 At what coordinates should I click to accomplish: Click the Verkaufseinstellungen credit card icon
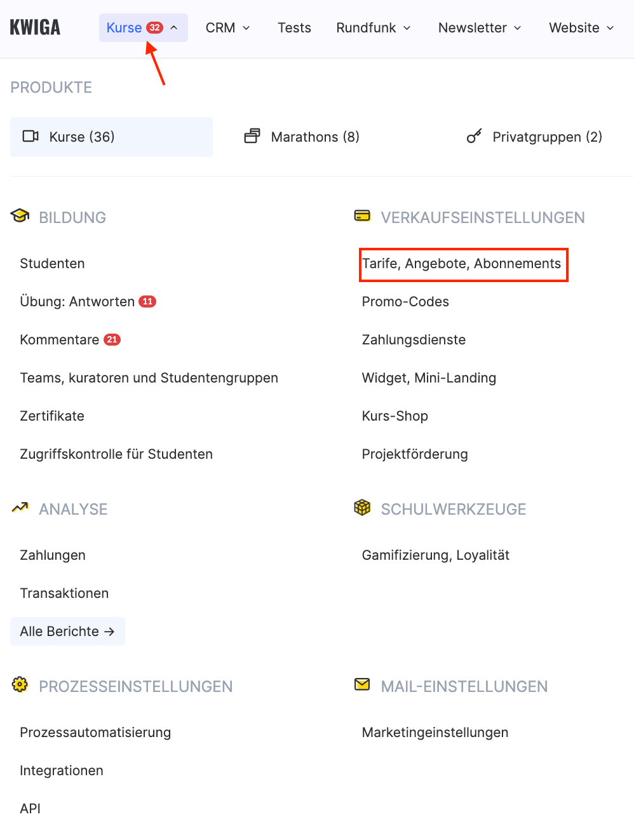point(362,216)
